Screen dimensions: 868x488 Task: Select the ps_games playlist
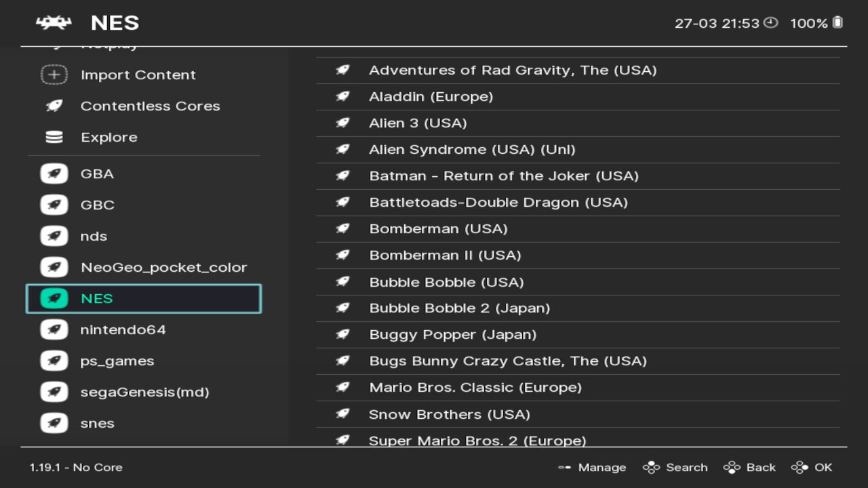point(144,361)
